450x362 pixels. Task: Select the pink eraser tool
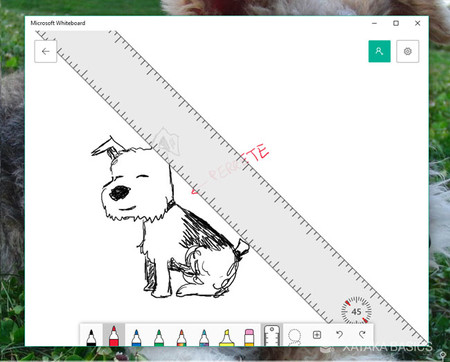pyautogui.click(x=249, y=336)
